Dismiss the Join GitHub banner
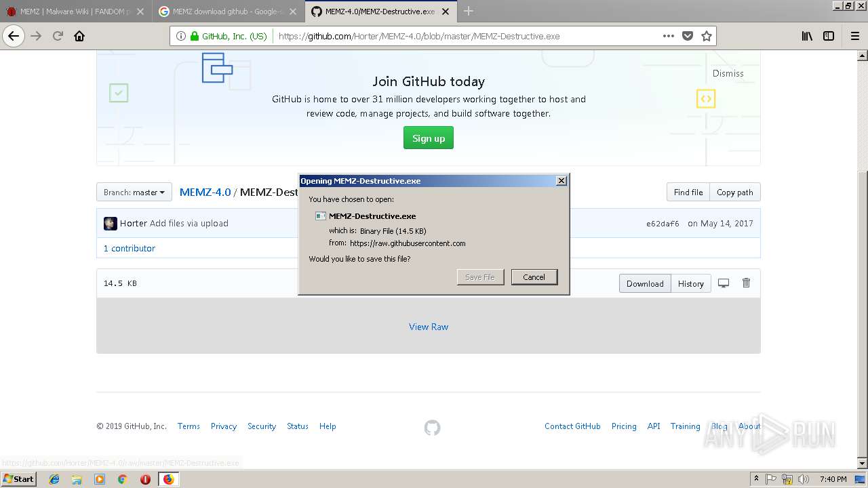868x488 pixels. [x=728, y=73]
